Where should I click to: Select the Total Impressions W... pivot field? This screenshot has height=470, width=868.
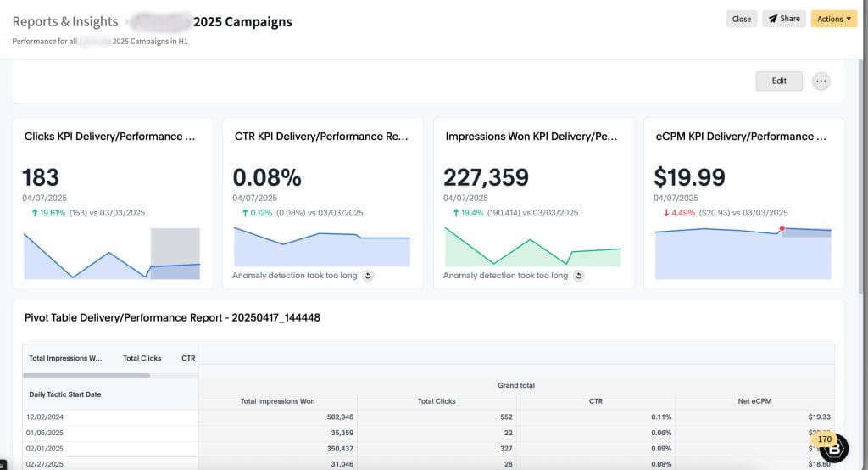(65, 358)
